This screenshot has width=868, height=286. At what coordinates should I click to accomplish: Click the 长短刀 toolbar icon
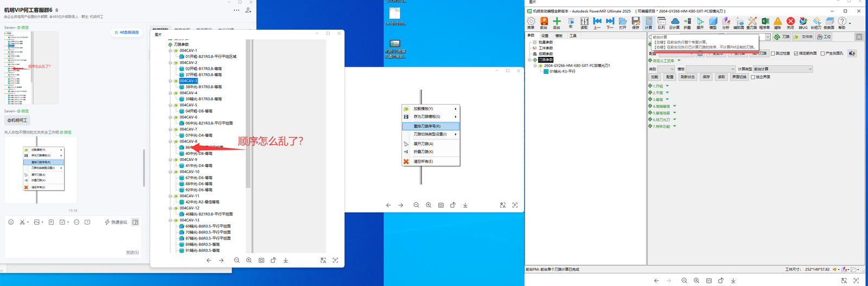coord(816,23)
